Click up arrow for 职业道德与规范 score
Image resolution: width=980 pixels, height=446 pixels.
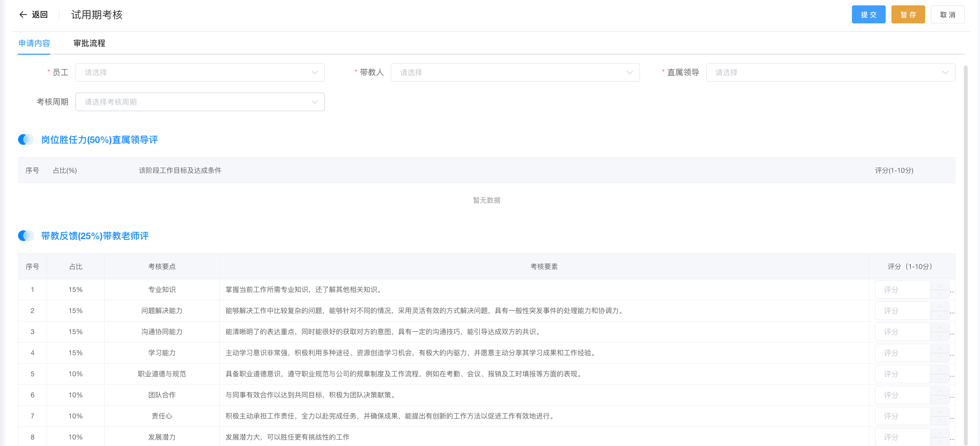940,370
